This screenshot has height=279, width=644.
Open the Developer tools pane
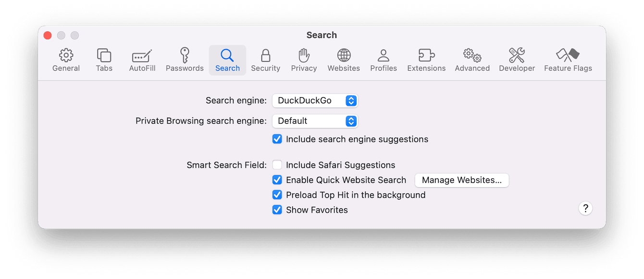(x=517, y=59)
